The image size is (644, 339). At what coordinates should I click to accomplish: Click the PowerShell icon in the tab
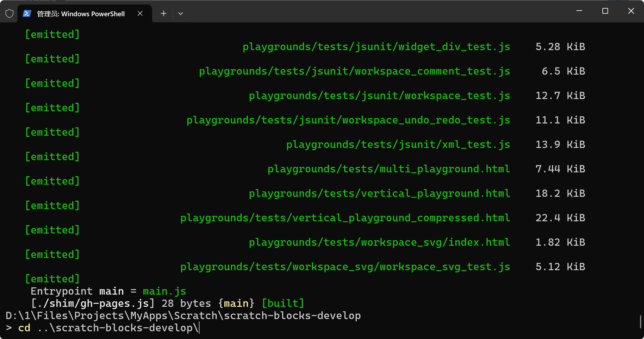27,13
